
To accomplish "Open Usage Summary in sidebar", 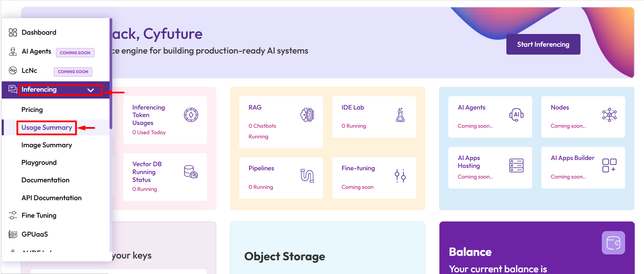I will pyautogui.click(x=47, y=128).
